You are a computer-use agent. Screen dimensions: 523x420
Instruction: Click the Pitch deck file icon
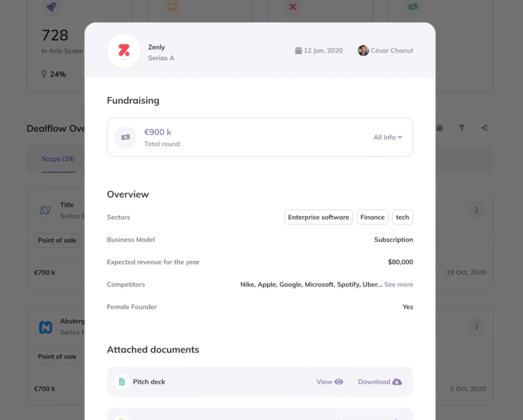click(x=122, y=382)
